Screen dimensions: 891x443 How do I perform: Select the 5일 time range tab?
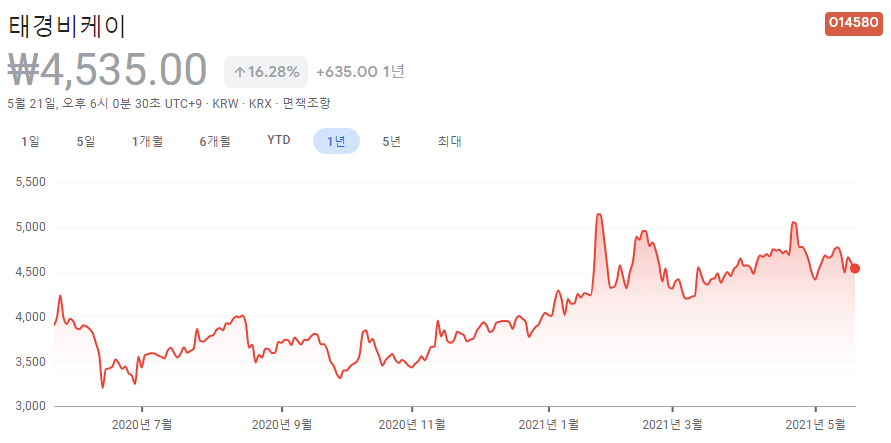pos(86,141)
